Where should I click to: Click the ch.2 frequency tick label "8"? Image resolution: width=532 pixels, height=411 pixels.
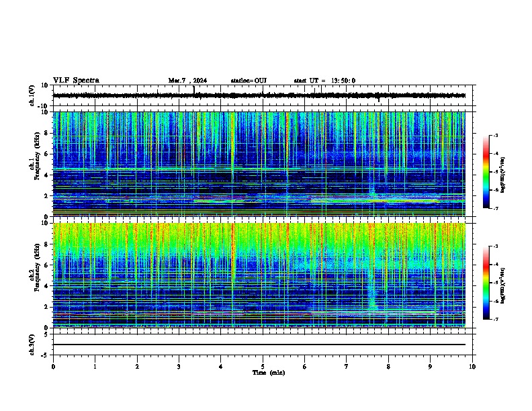[46, 244]
